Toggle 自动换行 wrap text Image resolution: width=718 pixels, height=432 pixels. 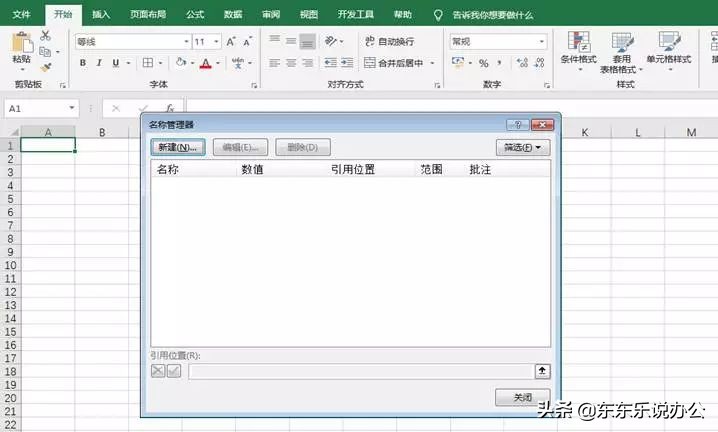coord(390,42)
